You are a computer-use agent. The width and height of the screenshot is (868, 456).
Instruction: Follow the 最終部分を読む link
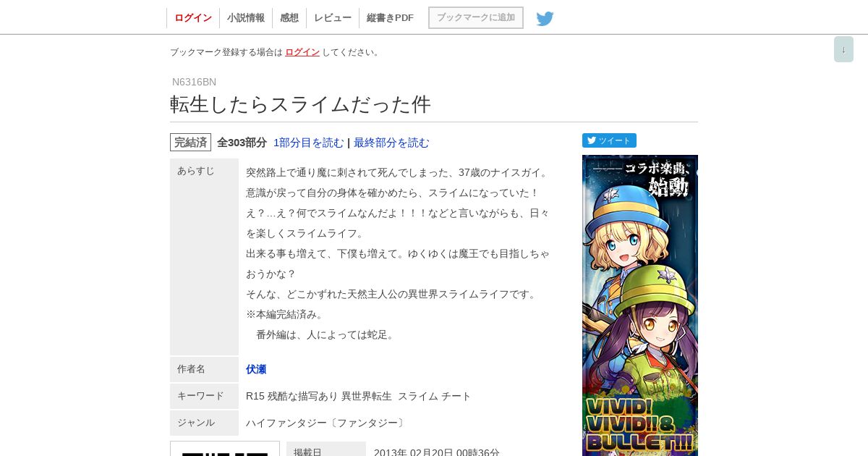tap(391, 143)
